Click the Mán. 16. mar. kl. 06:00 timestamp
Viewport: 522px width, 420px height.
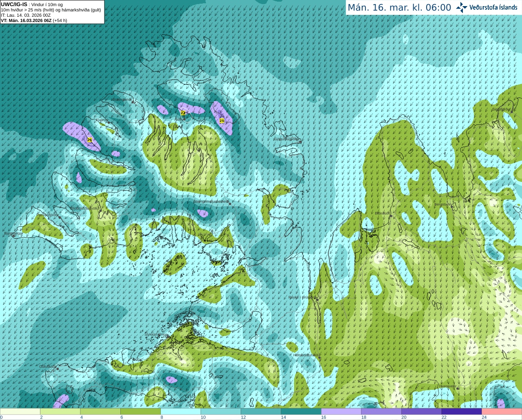(x=399, y=8)
